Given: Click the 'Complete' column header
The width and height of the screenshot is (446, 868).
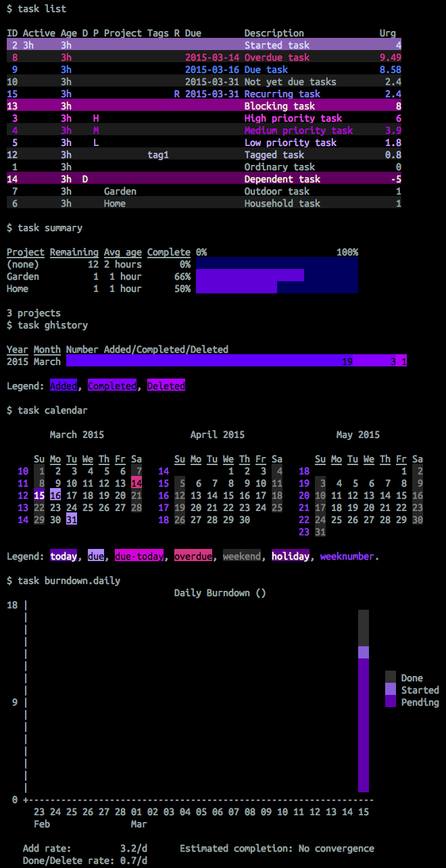Looking at the screenshot, I should click(169, 252).
